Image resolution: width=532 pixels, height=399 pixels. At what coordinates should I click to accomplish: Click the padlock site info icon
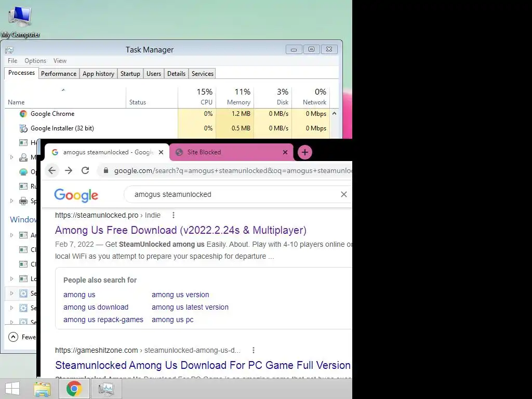[x=106, y=170]
